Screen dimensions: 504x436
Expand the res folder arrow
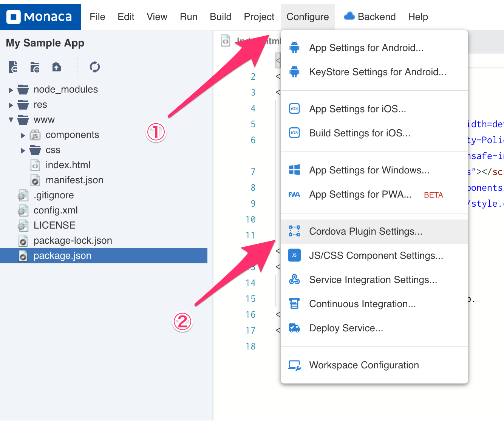coord(11,105)
